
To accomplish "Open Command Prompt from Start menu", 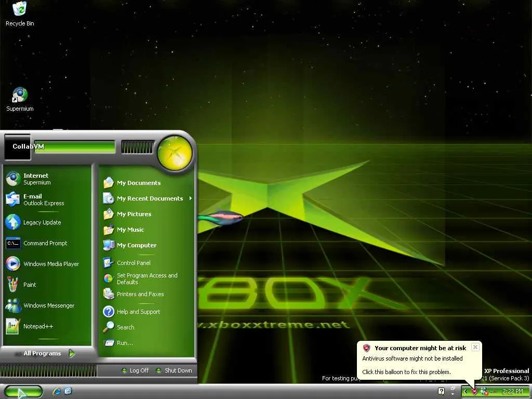I will [47, 243].
